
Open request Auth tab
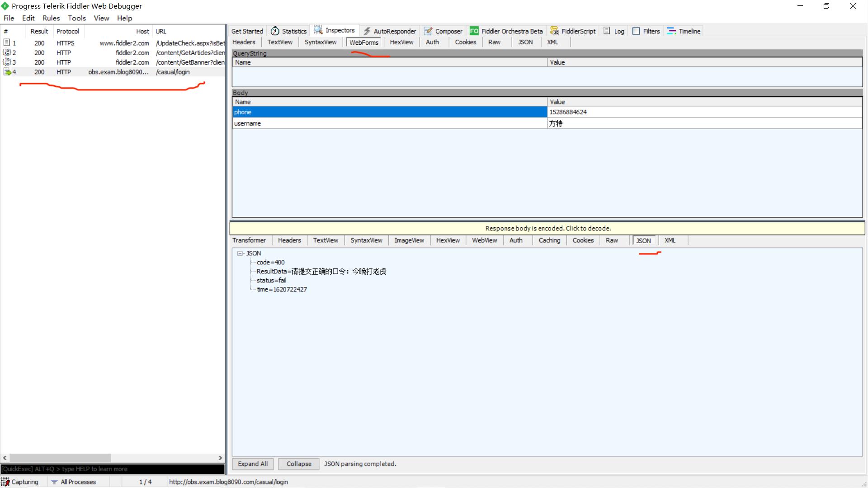click(x=432, y=42)
